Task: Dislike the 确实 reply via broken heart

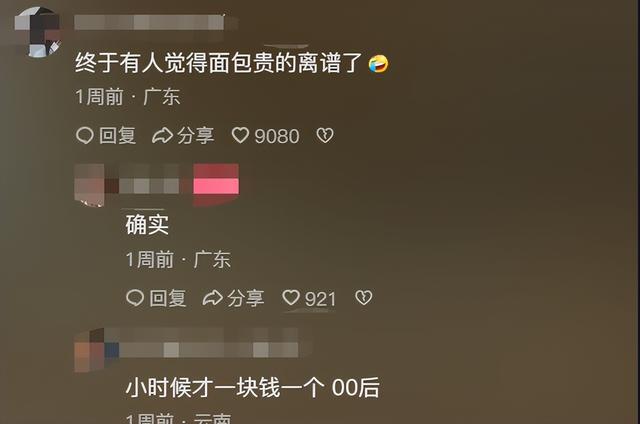Action: 363,297
